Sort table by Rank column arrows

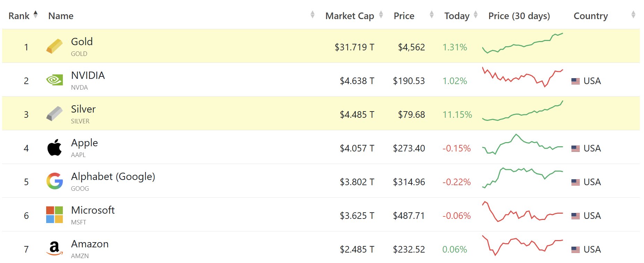pos(35,15)
